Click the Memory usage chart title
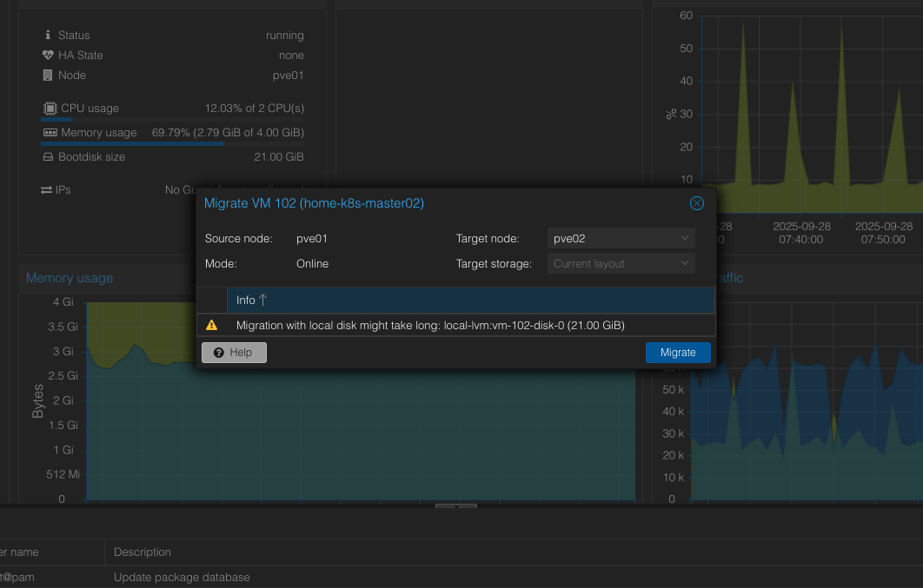This screenshot has width=923, height=588. tap(70, 278)
